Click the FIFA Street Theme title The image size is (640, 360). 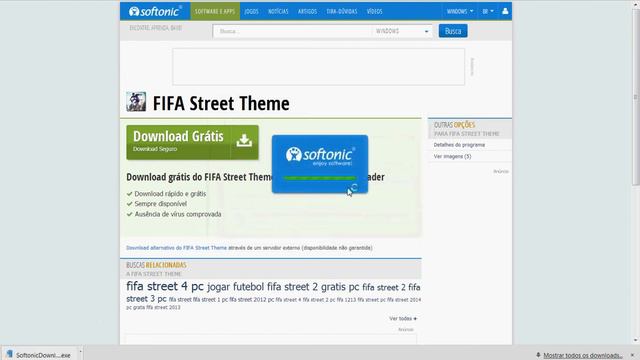[x=221, y=103]
